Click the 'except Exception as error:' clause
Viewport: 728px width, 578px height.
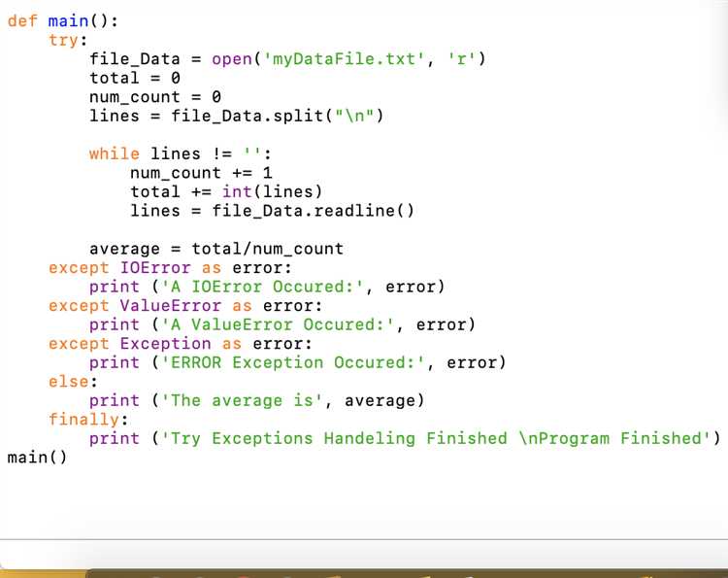[181, 344]
